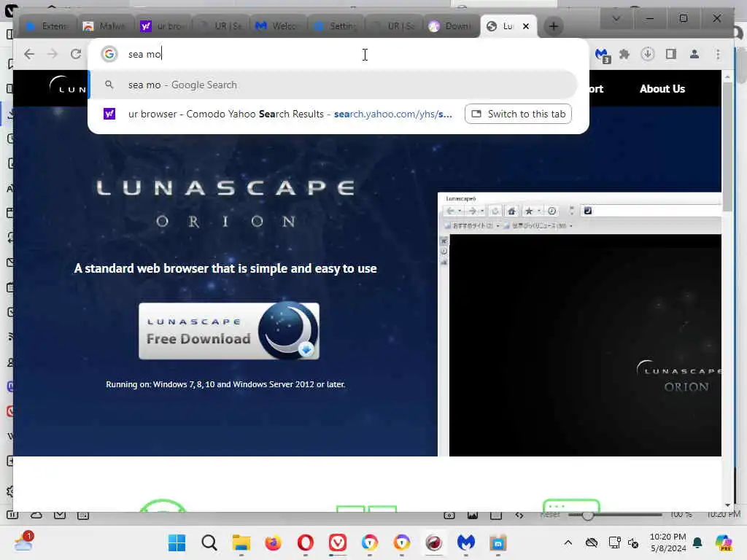This screenshot has width=747, height=560.
Task: Click the address bar containing 'sea mo'
Action: click(338, 54)
